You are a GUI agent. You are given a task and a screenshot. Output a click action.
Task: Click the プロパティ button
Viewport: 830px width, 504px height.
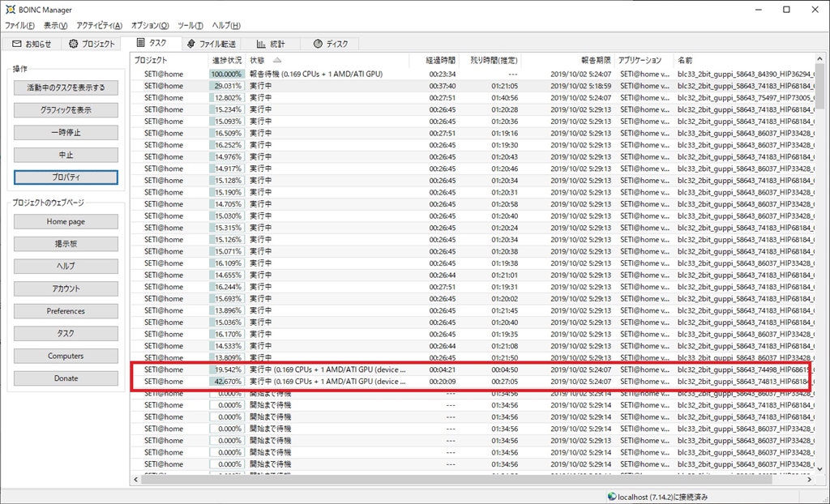click(66, 177)
